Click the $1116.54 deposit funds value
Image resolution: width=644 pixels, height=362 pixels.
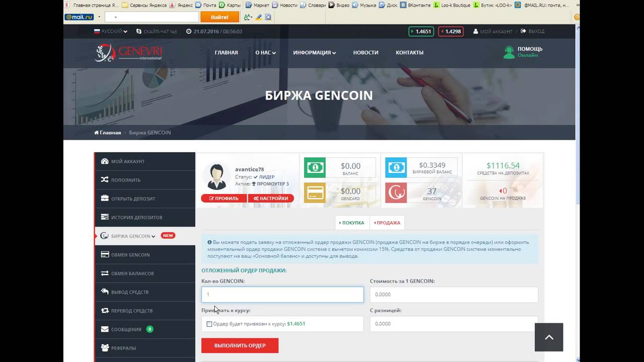click(503, 165)
